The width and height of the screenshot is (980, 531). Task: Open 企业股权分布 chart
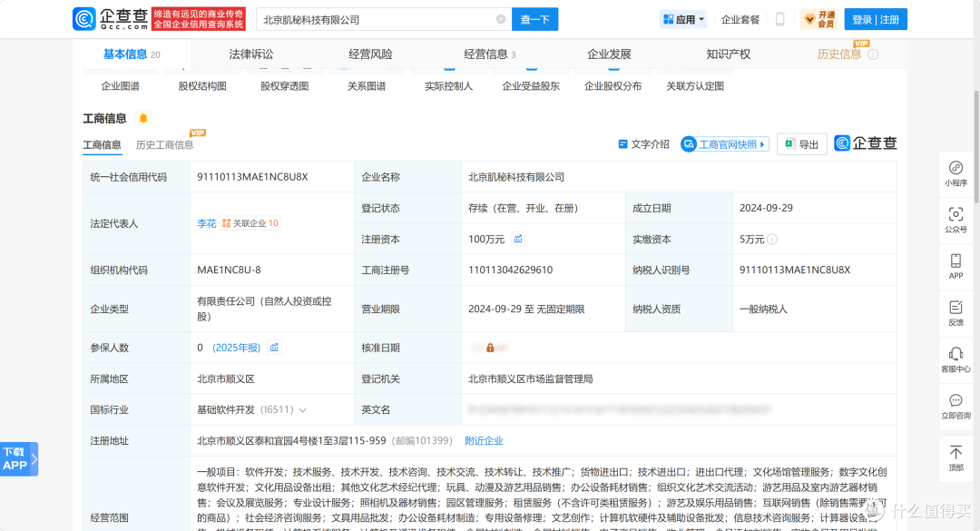[x=612, y=85]
